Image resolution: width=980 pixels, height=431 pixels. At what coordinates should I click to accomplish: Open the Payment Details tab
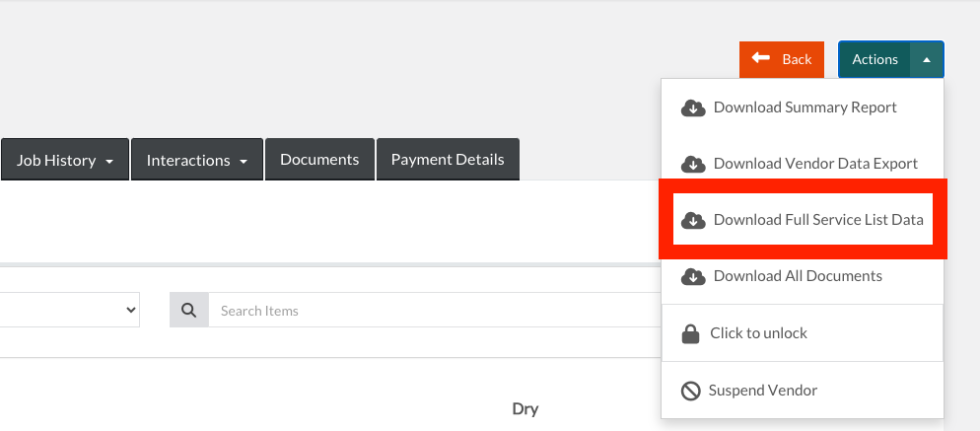(x=448, y=159)
